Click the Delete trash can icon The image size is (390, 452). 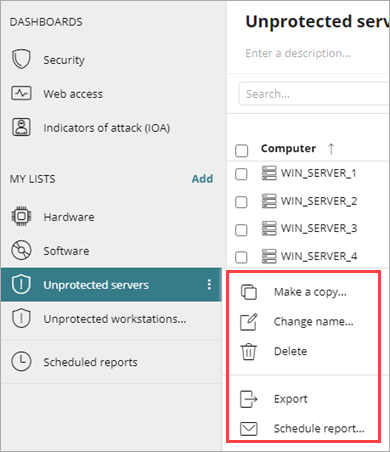[x=249, y=351]
